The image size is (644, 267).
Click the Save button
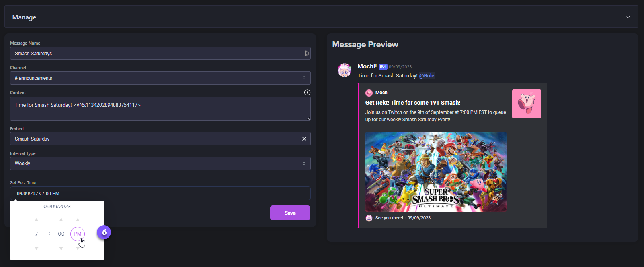290,213
